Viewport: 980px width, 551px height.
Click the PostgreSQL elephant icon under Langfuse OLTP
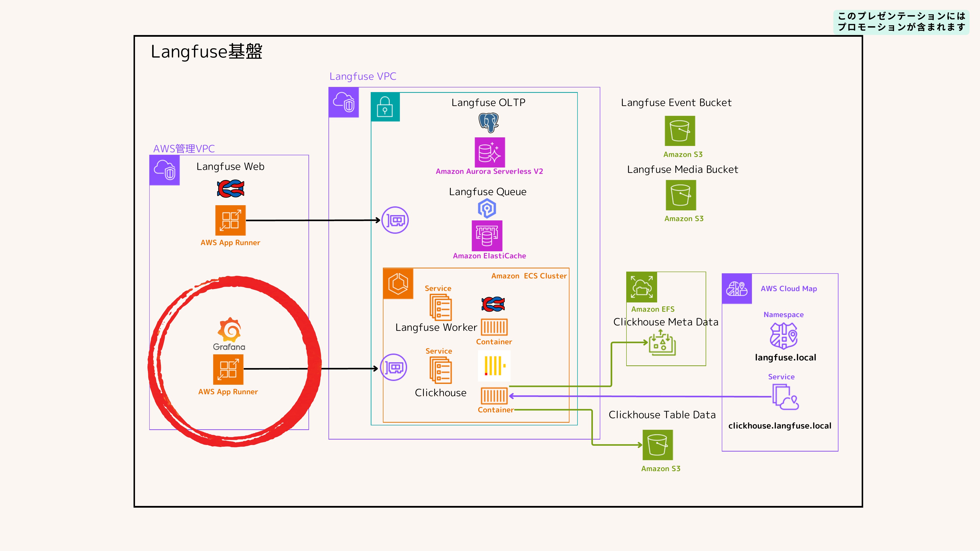[489, 122]
